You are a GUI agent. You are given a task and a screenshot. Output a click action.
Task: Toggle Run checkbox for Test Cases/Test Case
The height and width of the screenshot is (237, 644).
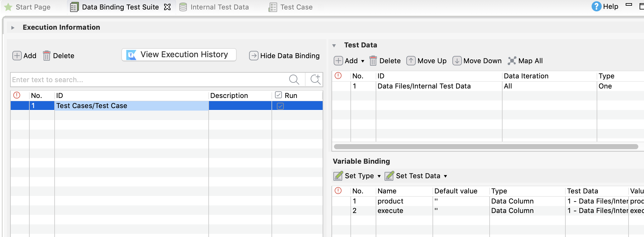tap(280, 106)
